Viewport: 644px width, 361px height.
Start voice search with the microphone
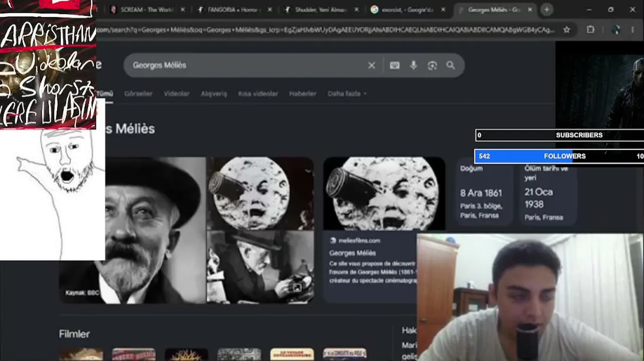coord(413,65)
